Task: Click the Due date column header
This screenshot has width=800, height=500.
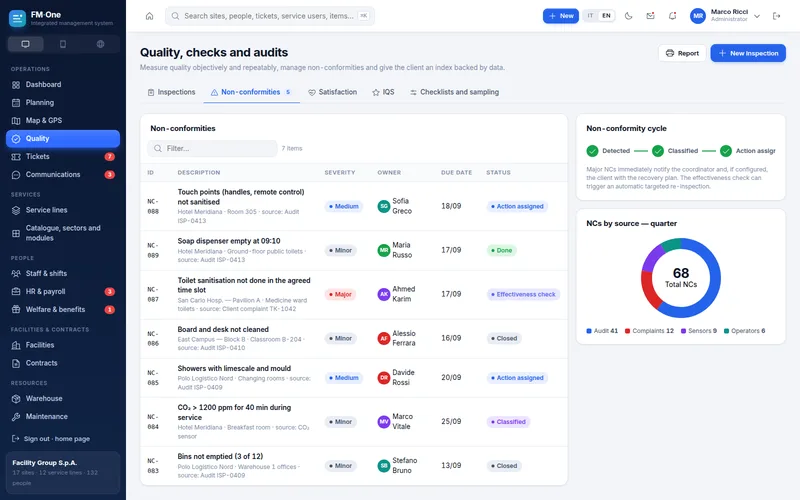Action: [x=457, y=173]
